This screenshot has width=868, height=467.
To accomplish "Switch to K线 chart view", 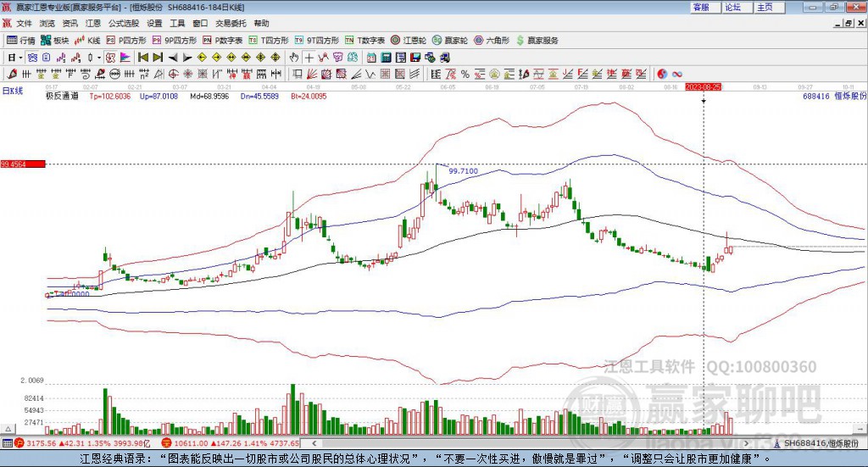I will tap(87, 41).
